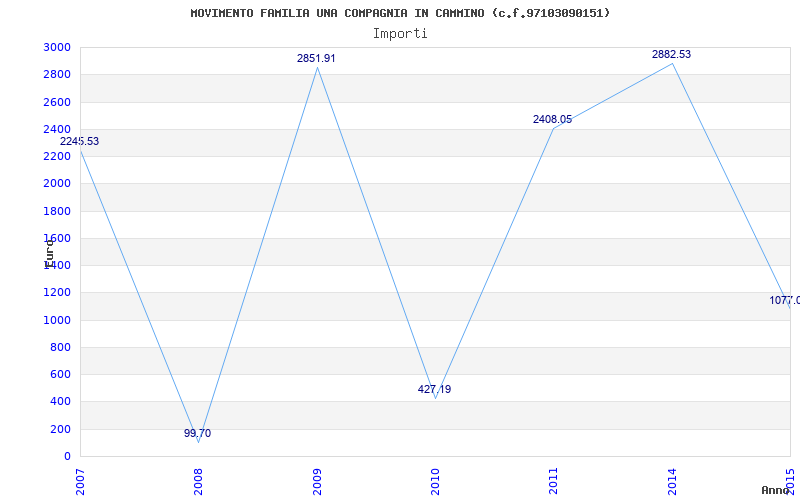Click the x-axis year 2014
Screen dimensions: 800x500
point(672,482)
